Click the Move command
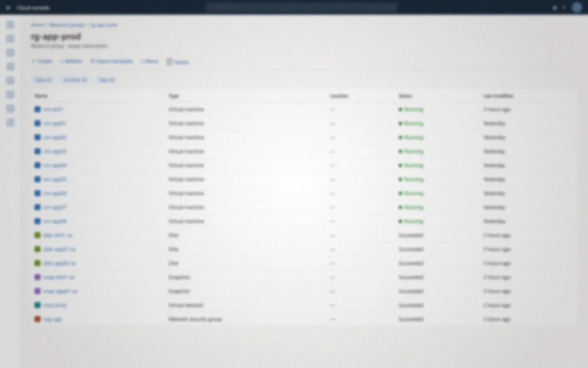This screenshot has width=588, height=368. click(150, 61)
